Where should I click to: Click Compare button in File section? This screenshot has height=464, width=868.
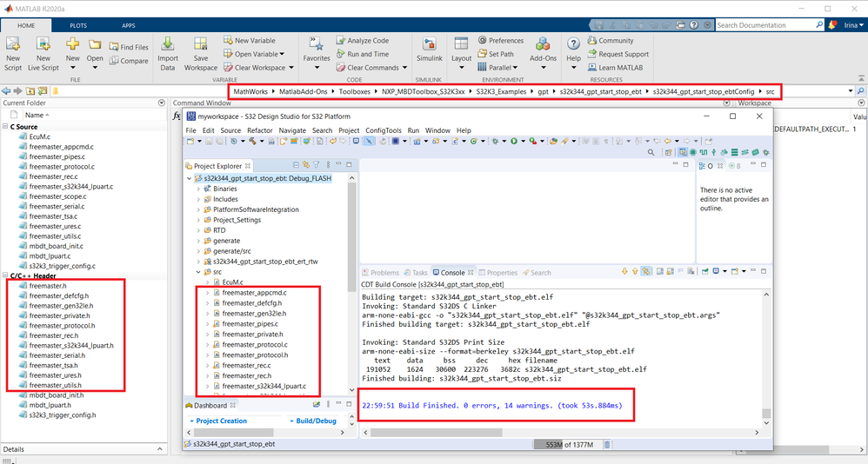pos(129,61)
